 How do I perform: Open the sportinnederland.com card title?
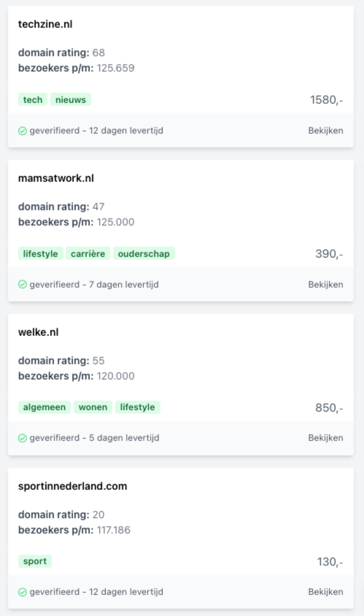point(73,486)
